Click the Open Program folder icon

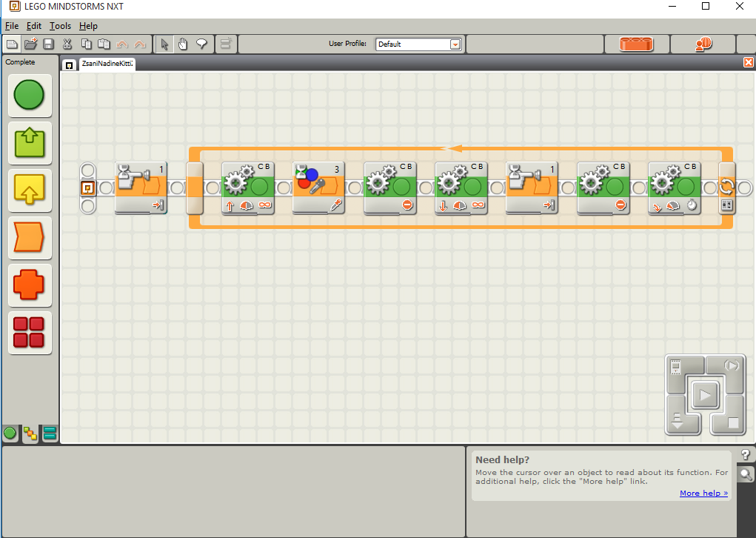point(30,44)
